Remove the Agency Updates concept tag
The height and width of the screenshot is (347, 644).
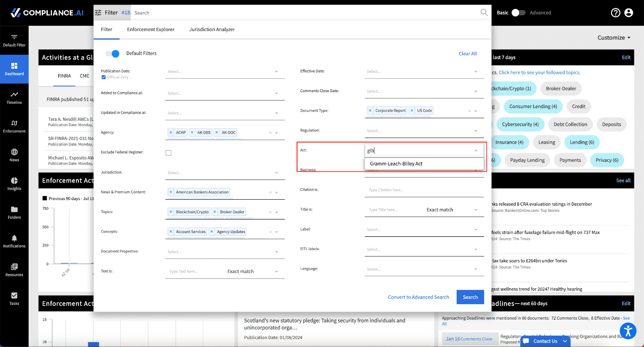[x=212, y=231]
